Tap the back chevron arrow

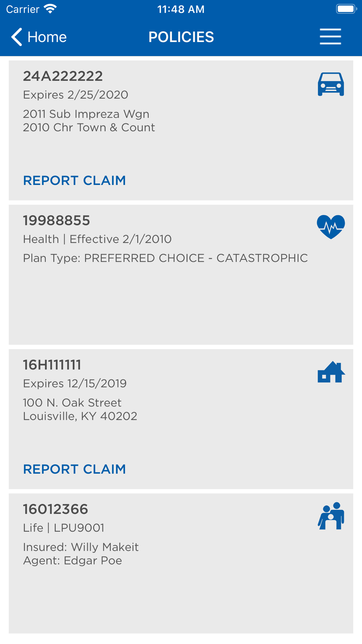[x=17, y=37]
